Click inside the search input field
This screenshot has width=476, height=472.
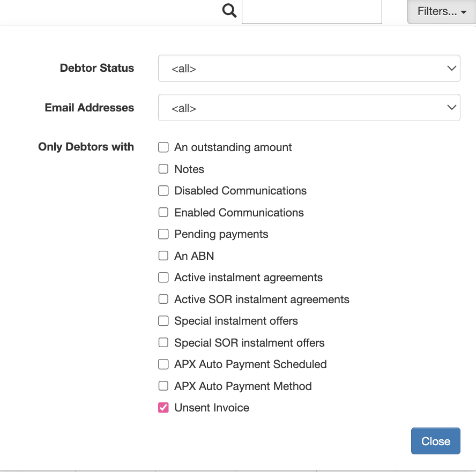click(x=311, y=12)
